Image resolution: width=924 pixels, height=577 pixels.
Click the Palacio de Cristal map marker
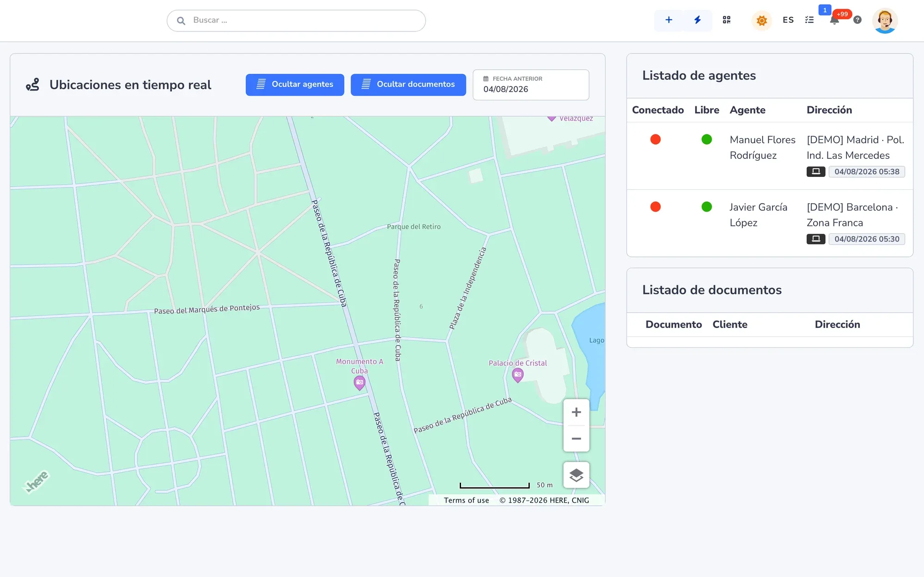(x=518, y=375)
